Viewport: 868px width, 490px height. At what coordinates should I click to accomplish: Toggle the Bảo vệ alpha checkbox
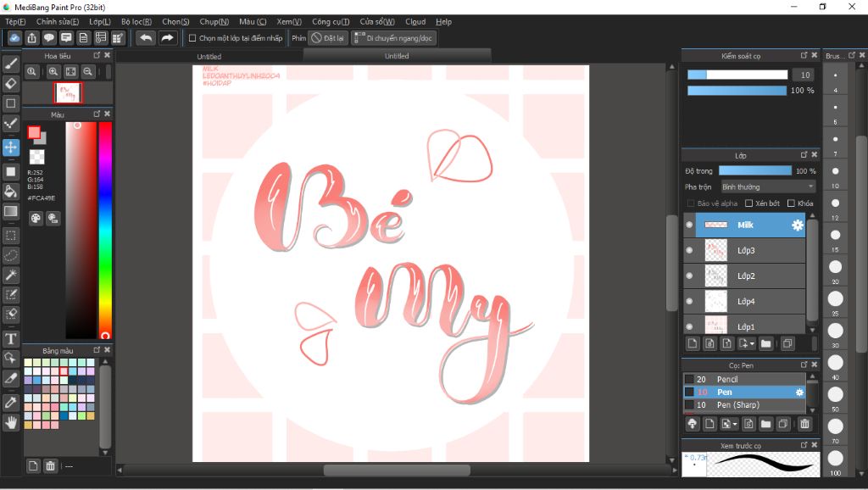click(x=690, y=203)
